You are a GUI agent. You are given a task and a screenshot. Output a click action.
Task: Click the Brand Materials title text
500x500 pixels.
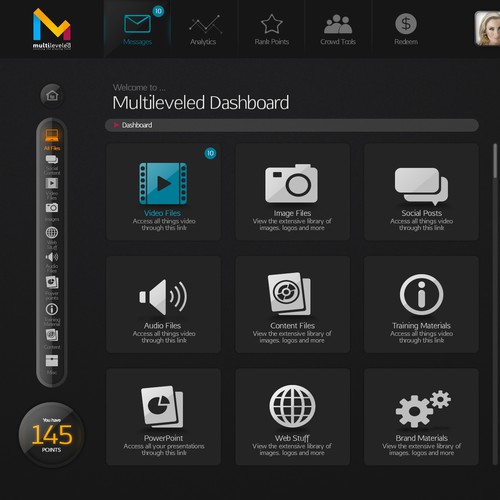(x=421, y=438)
